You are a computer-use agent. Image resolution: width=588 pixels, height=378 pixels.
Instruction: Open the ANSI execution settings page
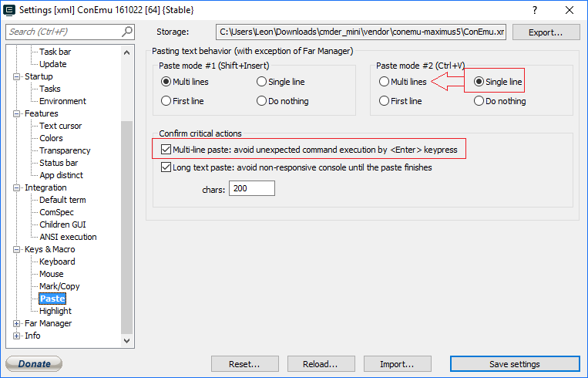click(69, 238)
